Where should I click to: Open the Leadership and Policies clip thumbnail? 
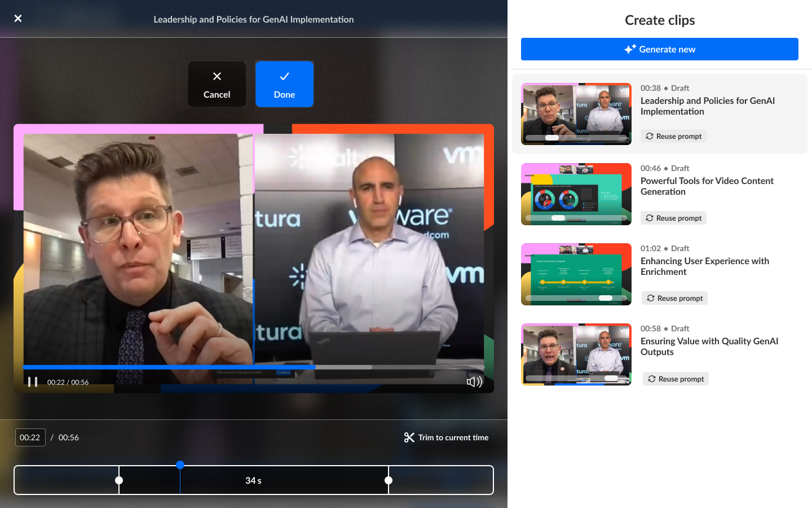point(576,114)
